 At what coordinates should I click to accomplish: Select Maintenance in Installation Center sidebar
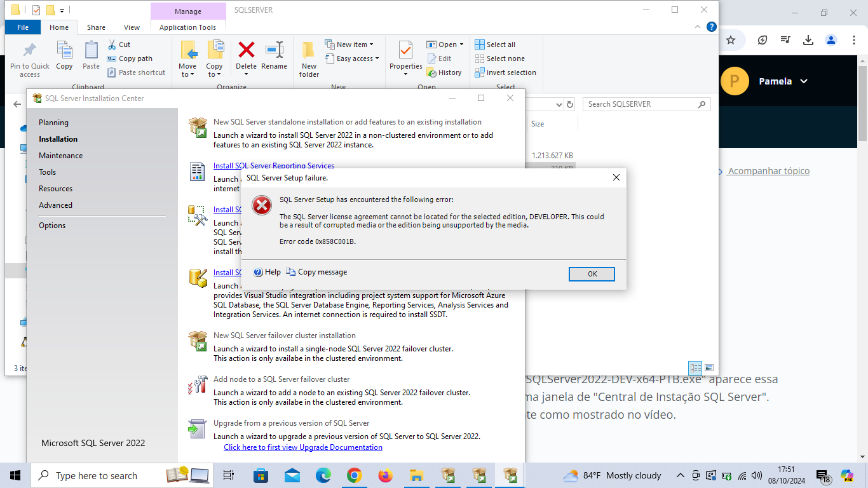click(x=60, y=156)
